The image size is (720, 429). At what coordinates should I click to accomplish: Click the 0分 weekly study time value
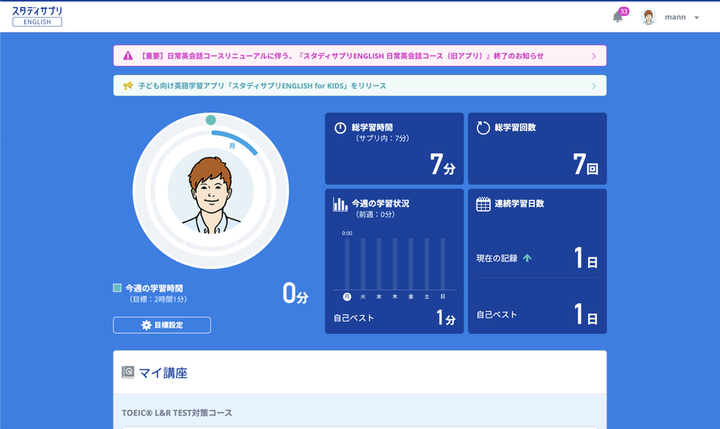(295, 294)
